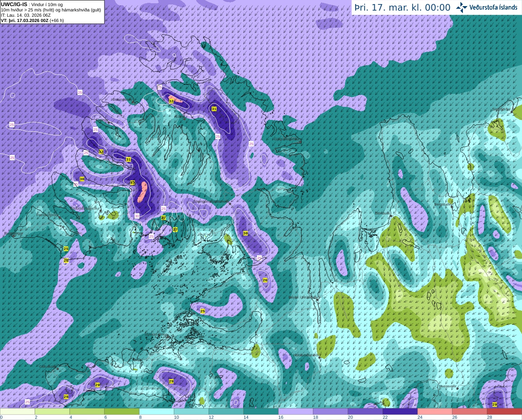
Task: Click the Bergstaðir station label
Action: (x=442, y=204)
